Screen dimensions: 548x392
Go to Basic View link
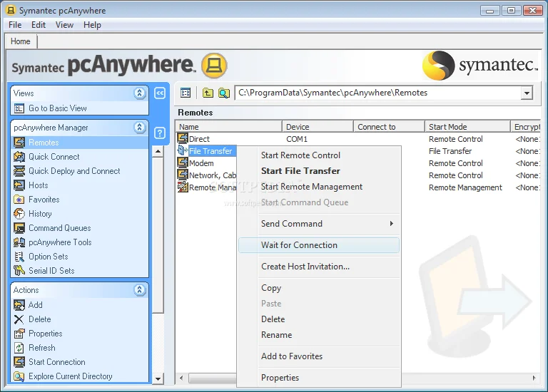coord(57,108)
